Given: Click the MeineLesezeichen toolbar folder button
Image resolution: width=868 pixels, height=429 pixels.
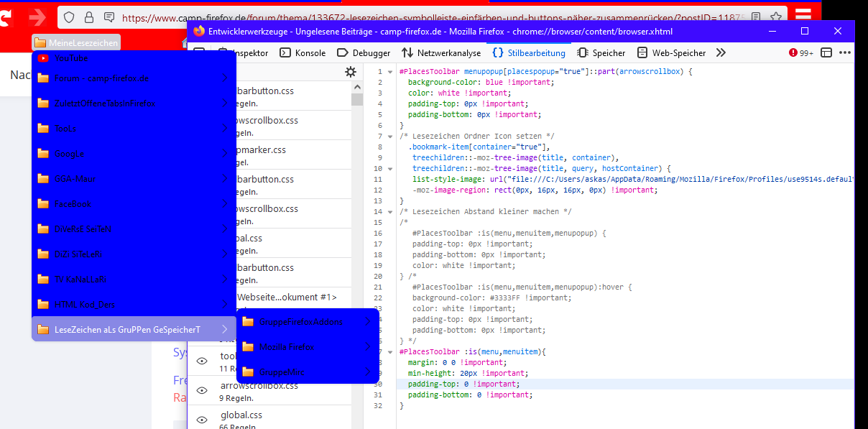Looking at the screenshot, I should [76, 43].
